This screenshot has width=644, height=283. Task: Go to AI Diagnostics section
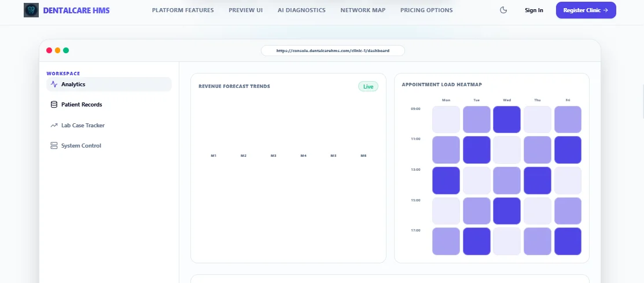(x=301, y=10)
